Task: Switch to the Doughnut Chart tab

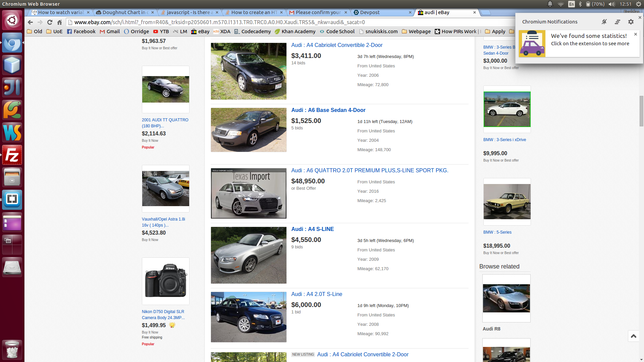Action: click(x=124, y=12)
